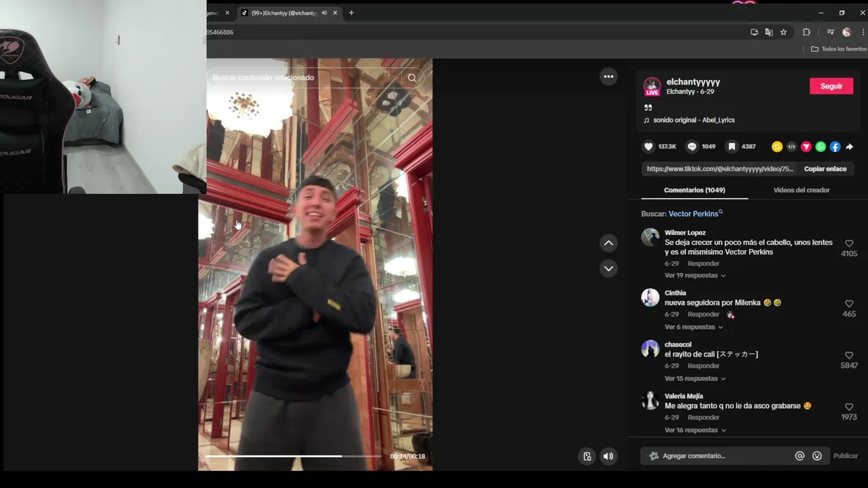Image resolution: width=868 pixels, height=488 pixels.
Task: Like chasecol's comment
Action: [849, 355]
